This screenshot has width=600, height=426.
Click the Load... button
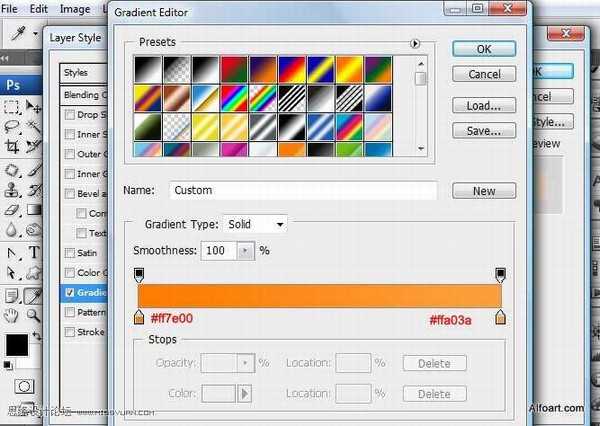pyautogui.click(x=484, y=105)
